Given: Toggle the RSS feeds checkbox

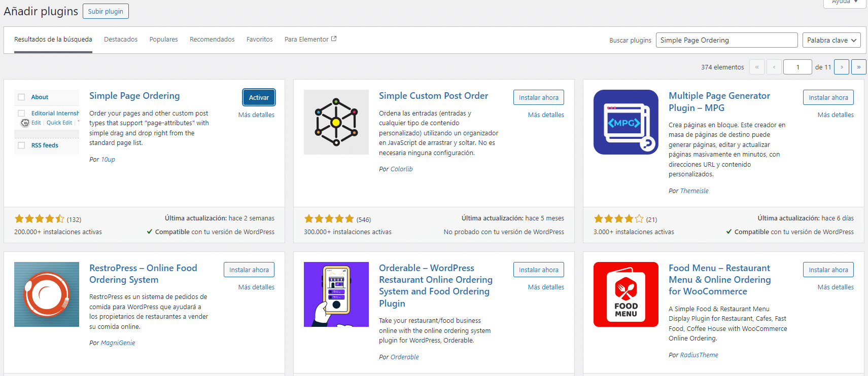Looking at the screenshot, I should [21, 145].
